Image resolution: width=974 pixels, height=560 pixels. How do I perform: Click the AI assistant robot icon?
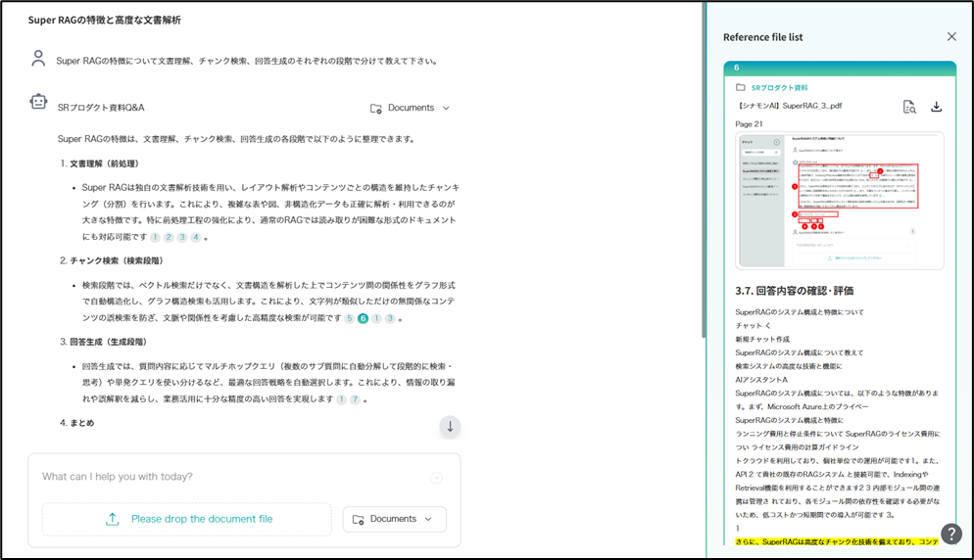pyautogui.click(x=38, y=102)
